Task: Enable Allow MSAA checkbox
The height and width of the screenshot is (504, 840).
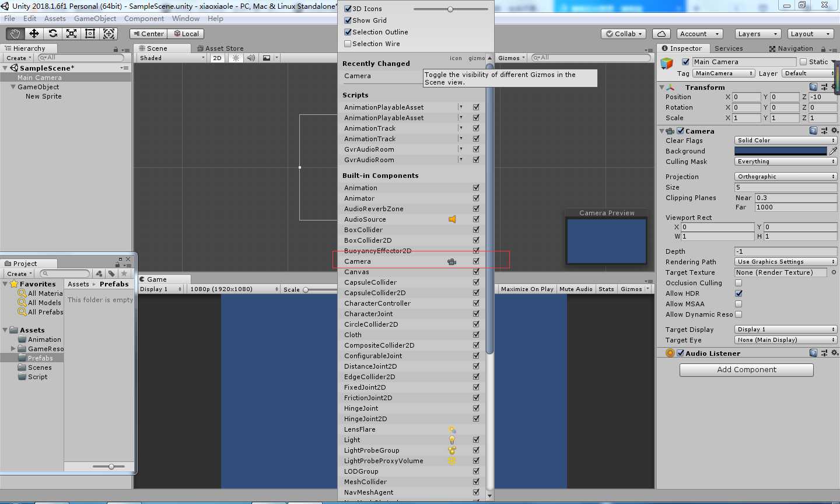Action: pos(738,304)
